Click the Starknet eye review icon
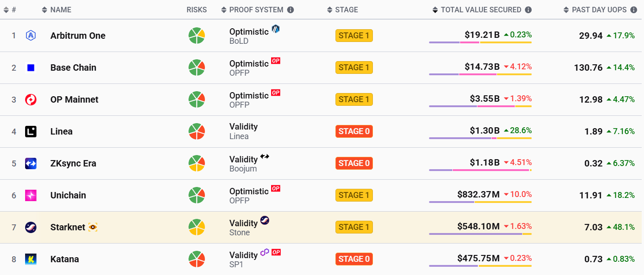 (x=93, y=227)
